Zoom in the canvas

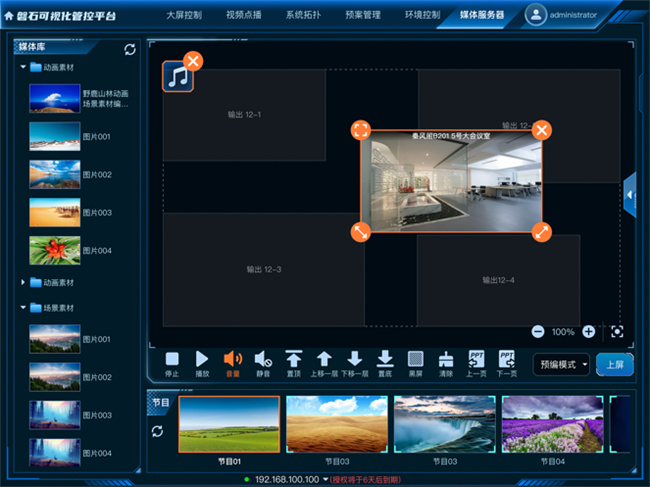[589, 332]
